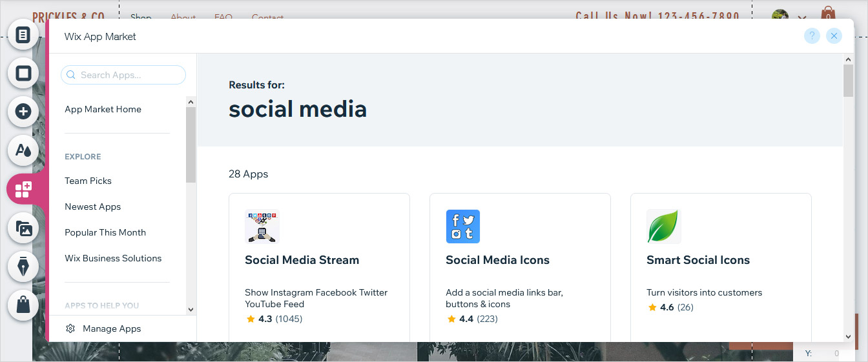This screenshot has width=868, height=362.
Task: Click 'Turn visitors into customers' description
Action: coord(704,292)
